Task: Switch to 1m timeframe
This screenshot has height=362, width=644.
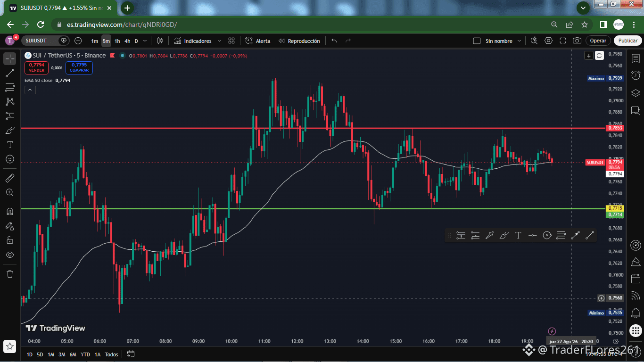Action: 95,41
